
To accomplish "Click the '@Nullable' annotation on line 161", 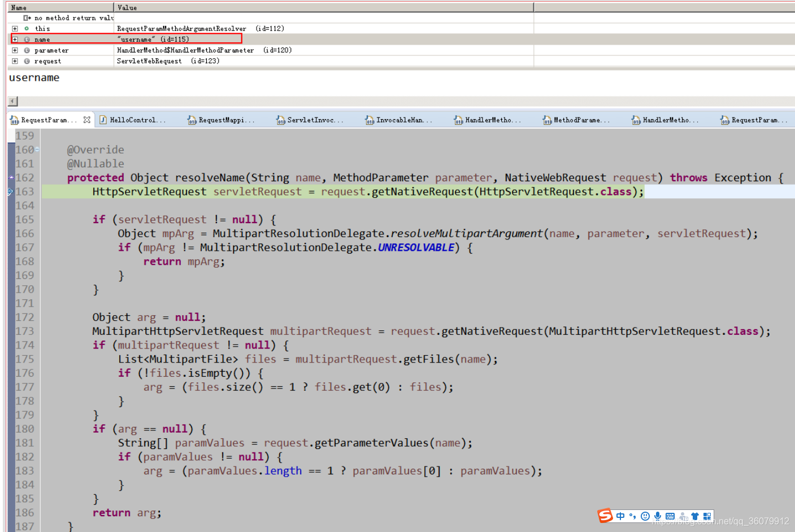I will point(95,164).
